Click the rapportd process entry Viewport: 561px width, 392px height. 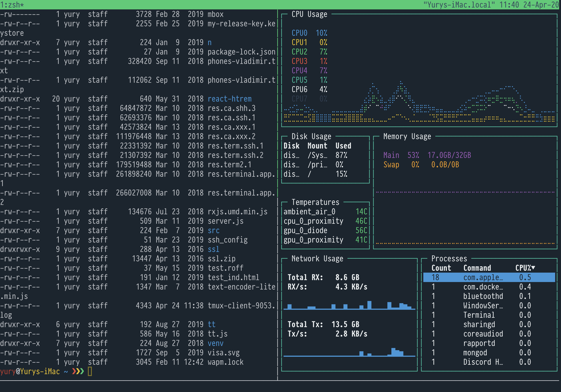click(489, 343)
